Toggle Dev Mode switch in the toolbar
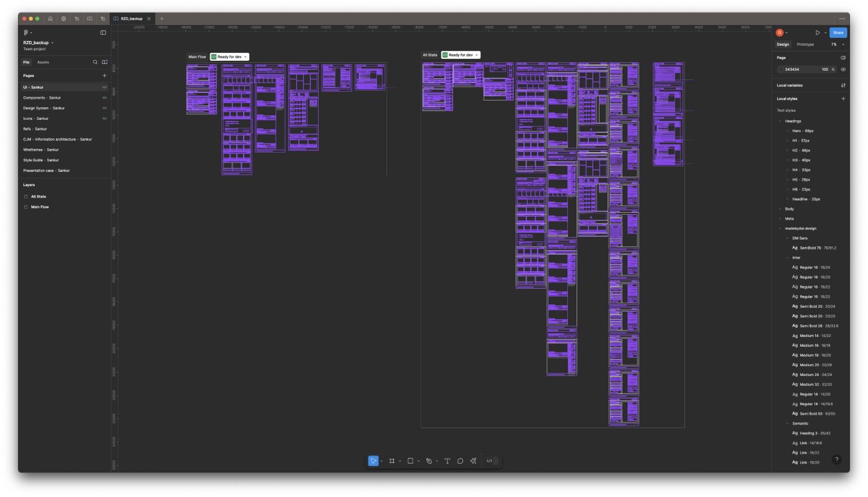Image resolution: width=868 pixels, height=497 pixels. pos(489,460)
